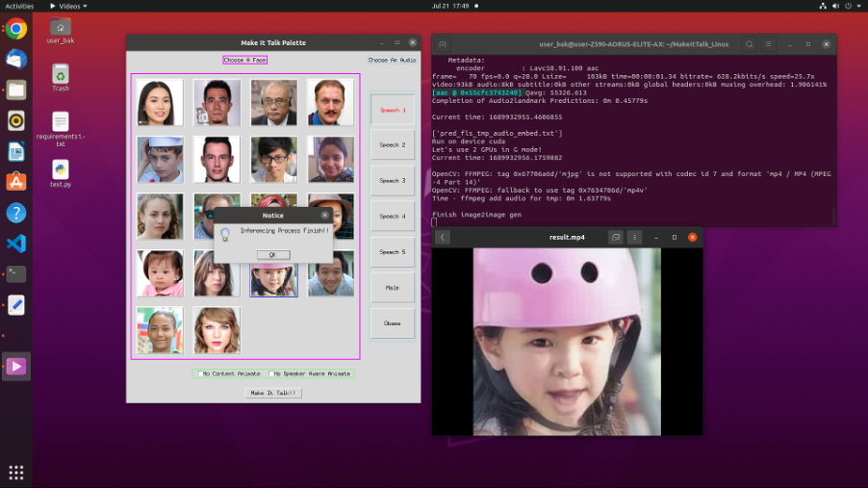Click the Choose An Audio label

point(392,60)
